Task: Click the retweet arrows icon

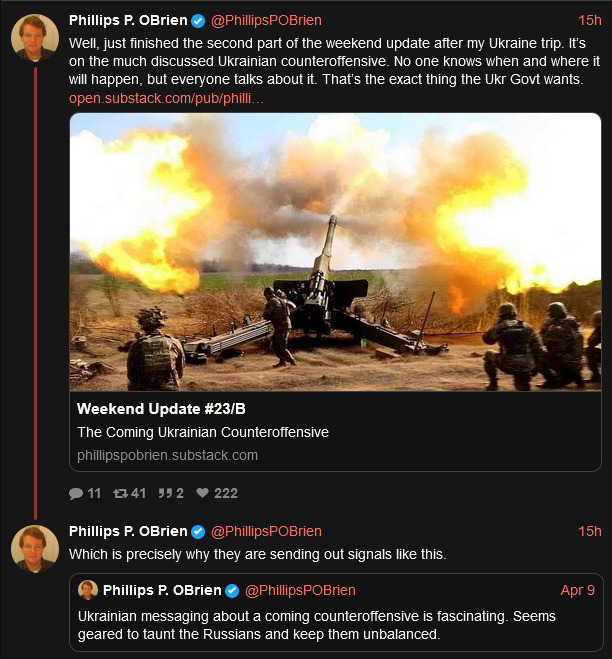Action: point(119,493)
